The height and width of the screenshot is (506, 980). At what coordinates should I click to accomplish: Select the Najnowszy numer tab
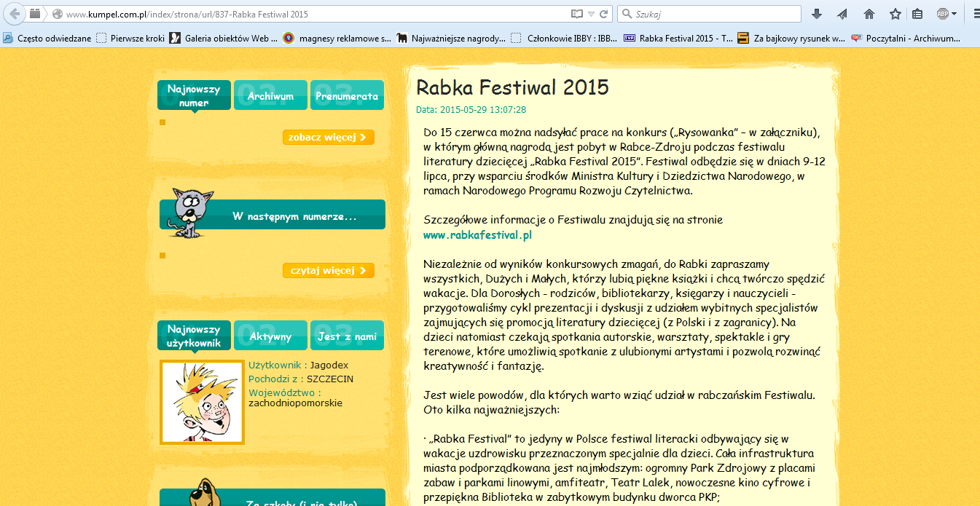(x=194, y=95)
